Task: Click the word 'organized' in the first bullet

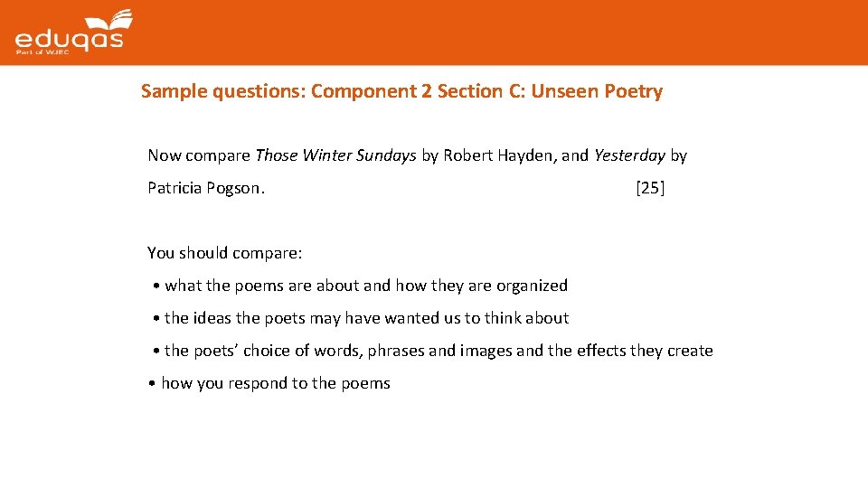Action: point(532,286)
